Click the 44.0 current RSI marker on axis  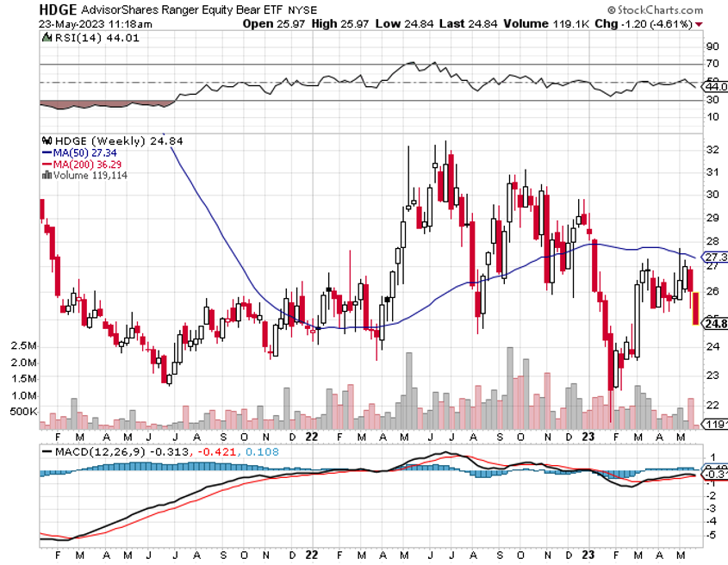(715, 86)
